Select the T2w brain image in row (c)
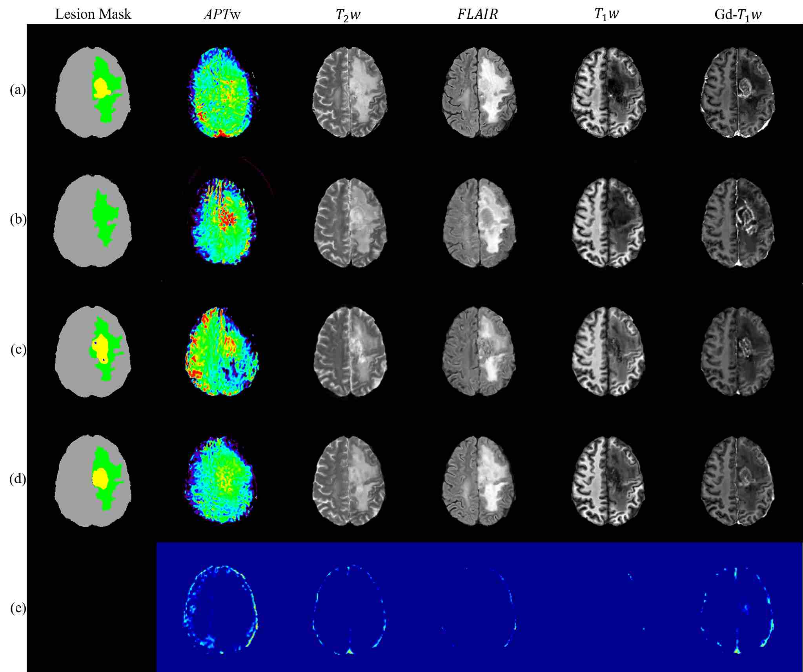803x672 pixels. pos(350,351)
